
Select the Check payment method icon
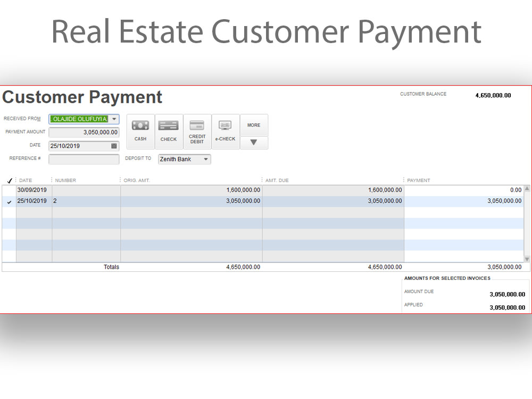(x=169, y=131)
